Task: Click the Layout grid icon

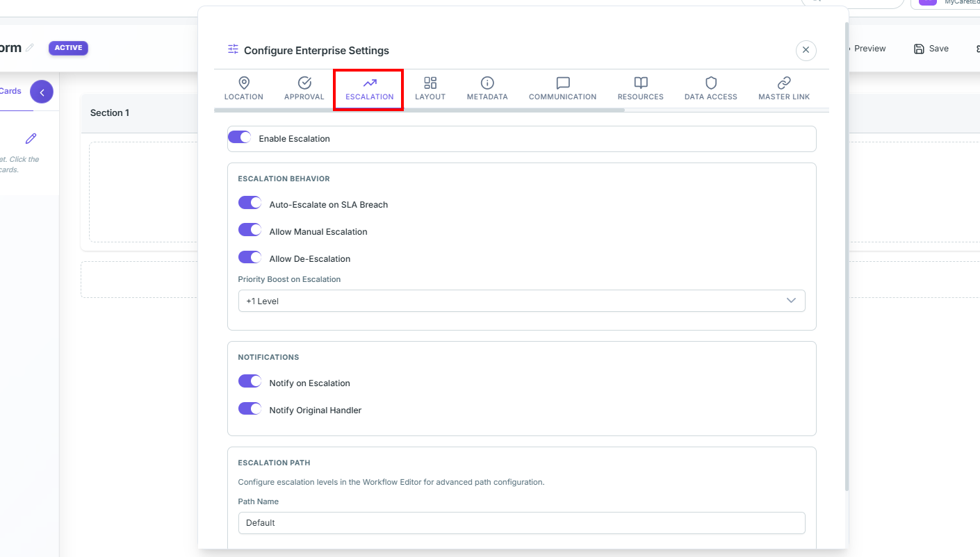Action: tap(430, 83)
